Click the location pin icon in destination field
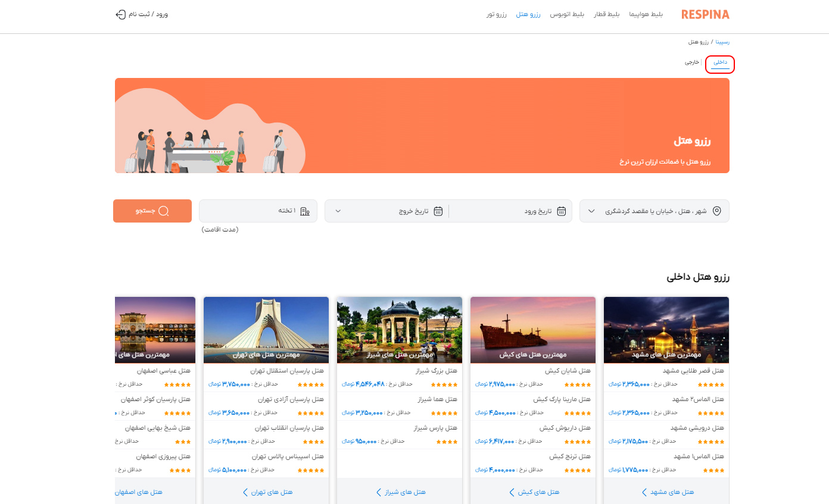The image size is (829, 504). pos(717,211)
